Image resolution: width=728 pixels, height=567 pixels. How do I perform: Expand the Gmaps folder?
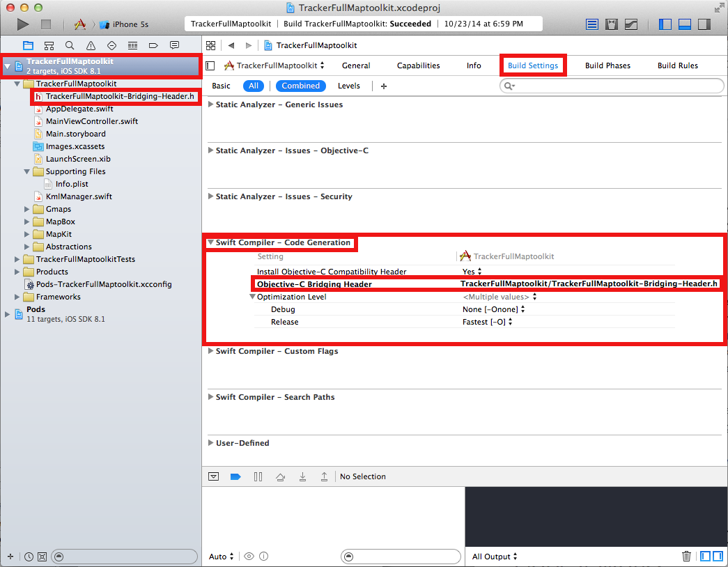point(27,209)
